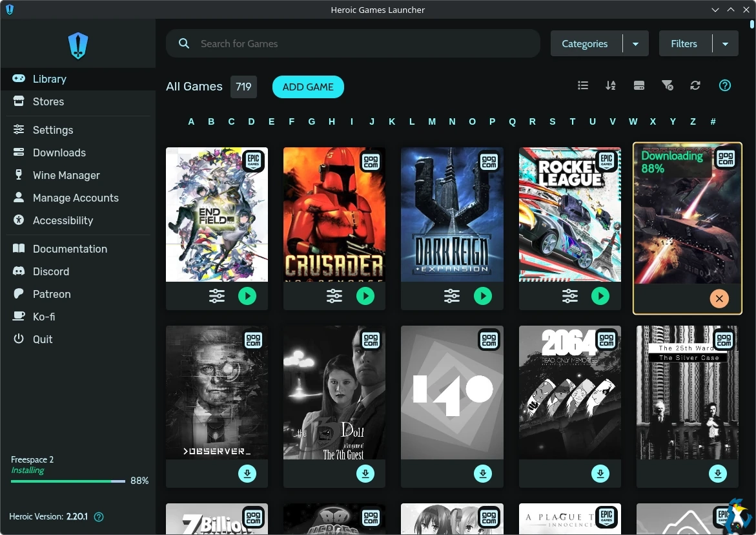
Task: Click the play button under Rocket League
Action: 600,296
